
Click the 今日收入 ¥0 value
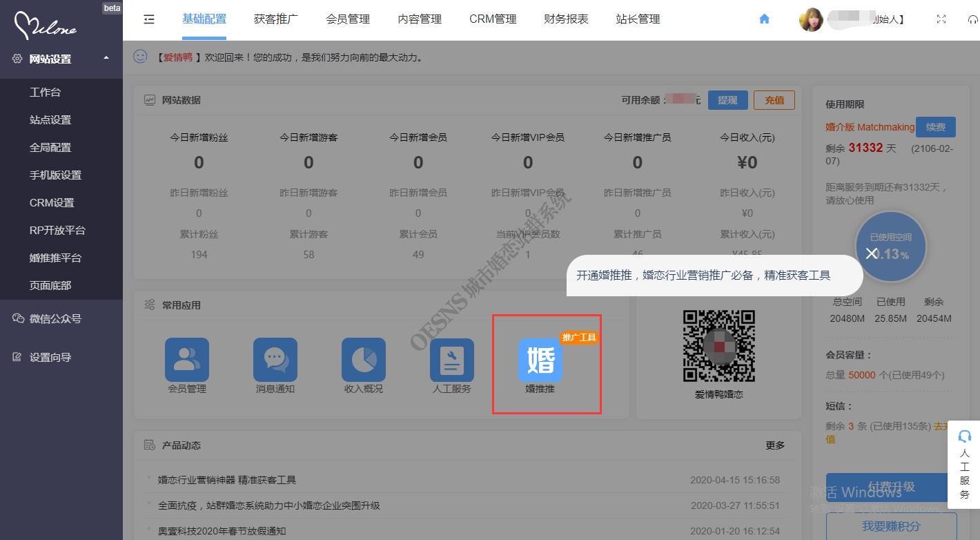[x=747, y=162]
